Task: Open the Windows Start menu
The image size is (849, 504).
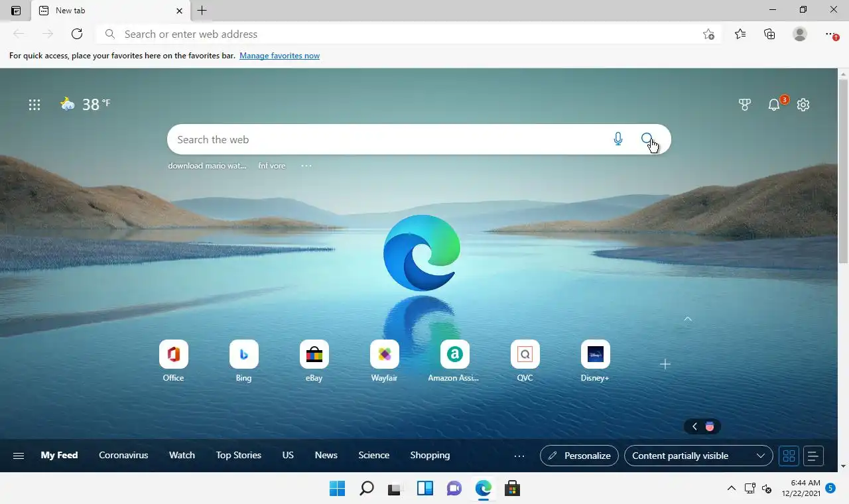Action: (x=337, y=489)
